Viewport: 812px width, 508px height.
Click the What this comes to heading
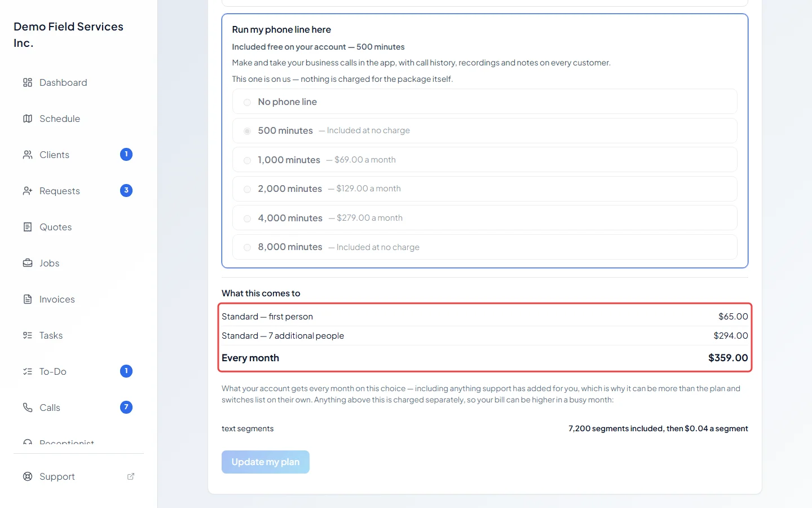tap(261, 294)
